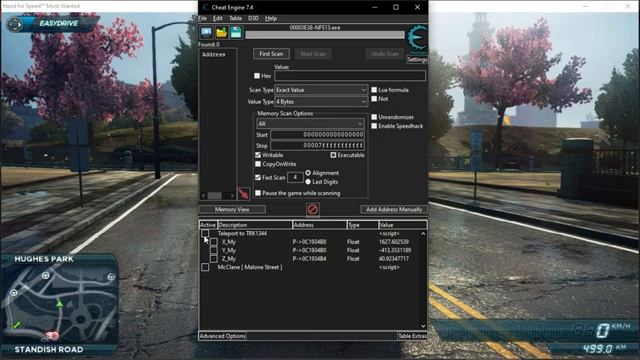
Task: Click the Fast Scan alignment value field
Action: (x=295, y=178)
